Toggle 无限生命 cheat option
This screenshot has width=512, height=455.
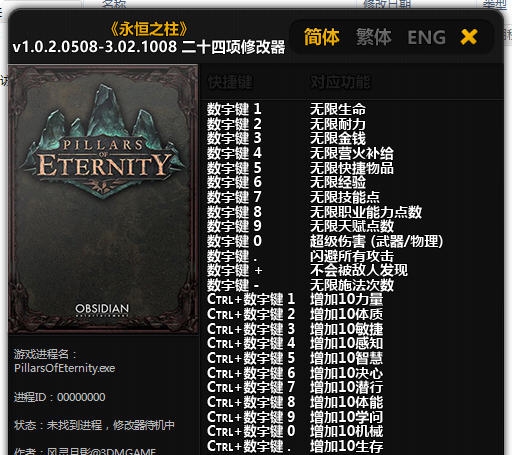tap(338, 109)
